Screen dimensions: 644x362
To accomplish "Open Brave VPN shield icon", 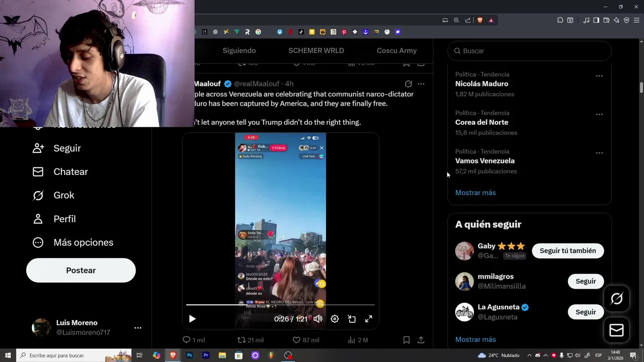I will coord(626,20).
